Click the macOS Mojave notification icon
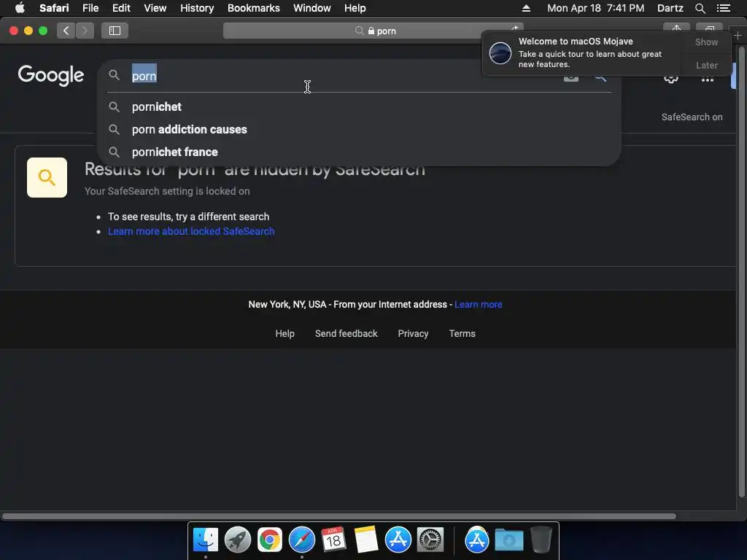The image size is (747, 560). 500,52
